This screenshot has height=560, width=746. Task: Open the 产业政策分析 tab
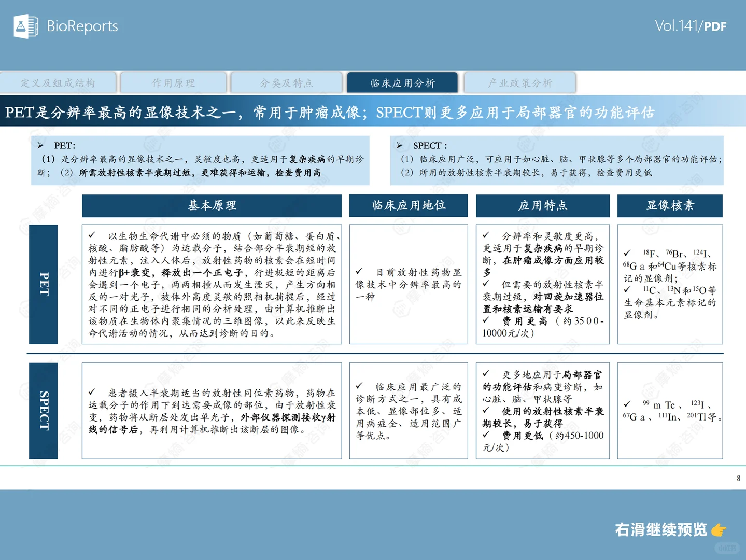tap(519, 82)
